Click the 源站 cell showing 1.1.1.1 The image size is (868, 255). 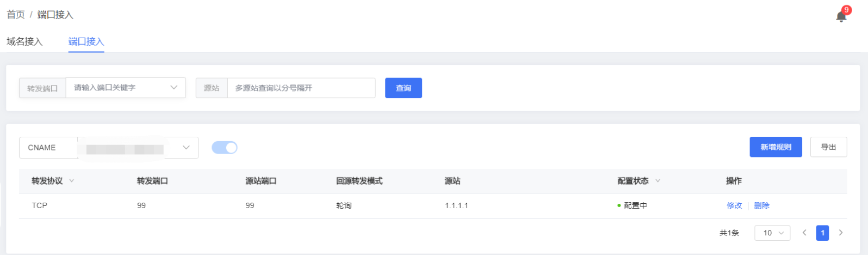tap(456, 205)
